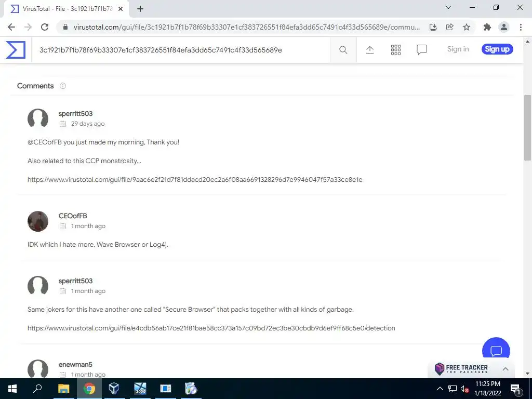Viewport: 532px width, 399px height.
Task: Open sperritt503 username above the Secure Browser comment
Action: tap(75, 281)
